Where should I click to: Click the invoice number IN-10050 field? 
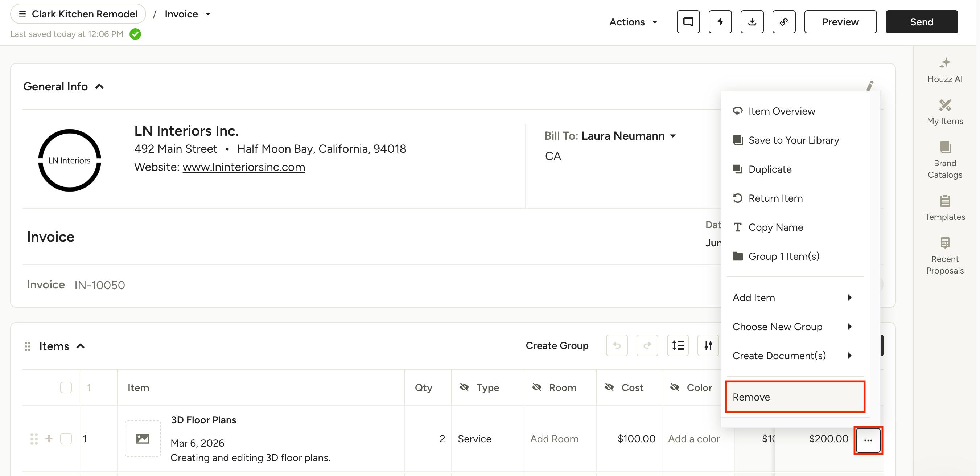click(99, 285)
